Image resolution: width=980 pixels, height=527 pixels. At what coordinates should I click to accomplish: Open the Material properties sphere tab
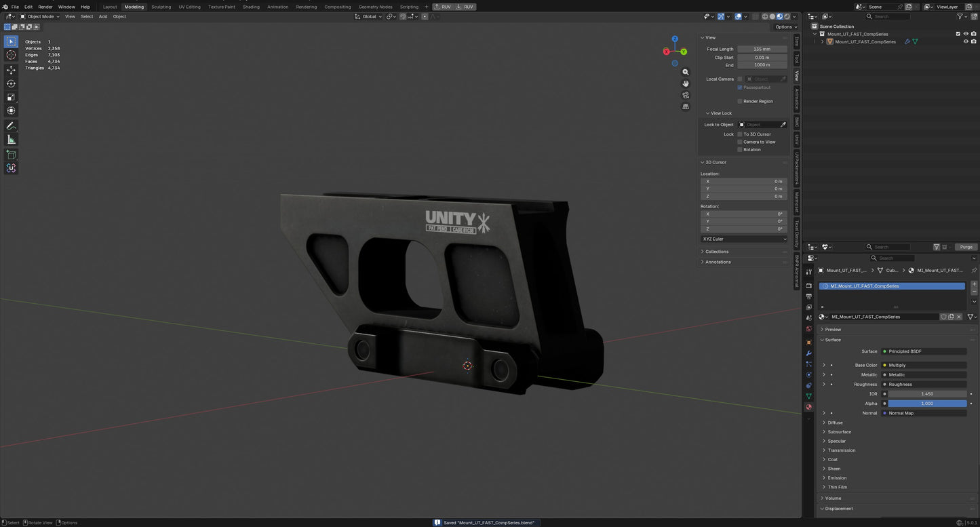[x=808, y=407]
